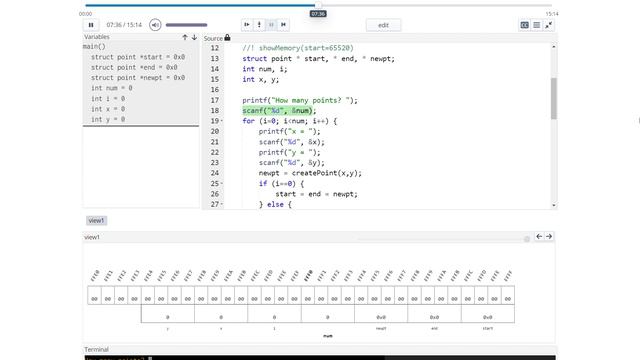Move Variables panel up arrow
This screenshot has height=360, width=640.
(x=185, y=37)
